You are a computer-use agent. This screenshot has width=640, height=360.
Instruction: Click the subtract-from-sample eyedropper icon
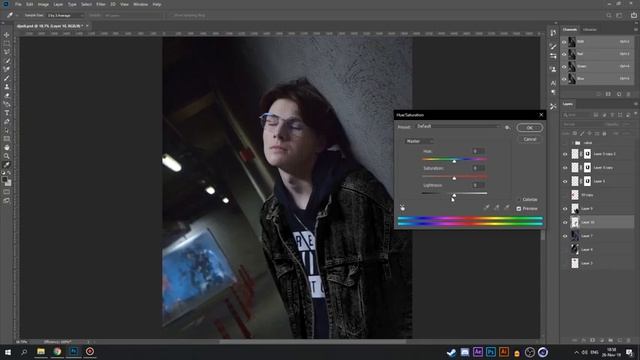pyautogui.click(x=507, y=208)
